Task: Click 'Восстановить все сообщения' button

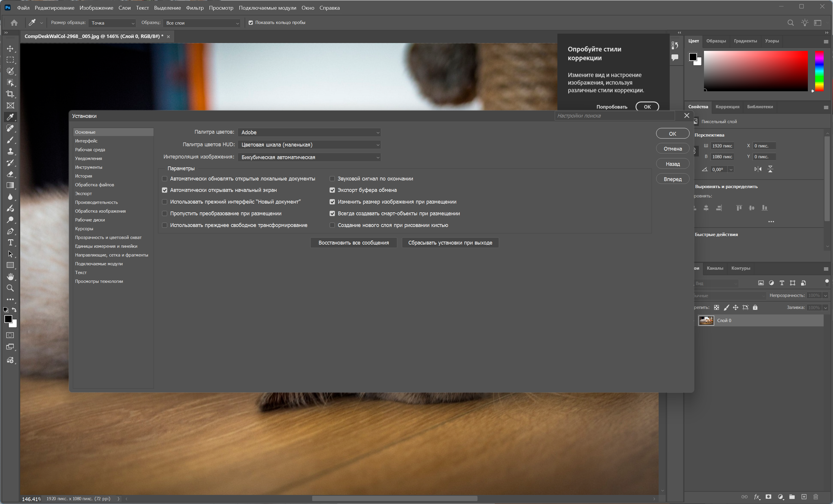Action: 353,243
